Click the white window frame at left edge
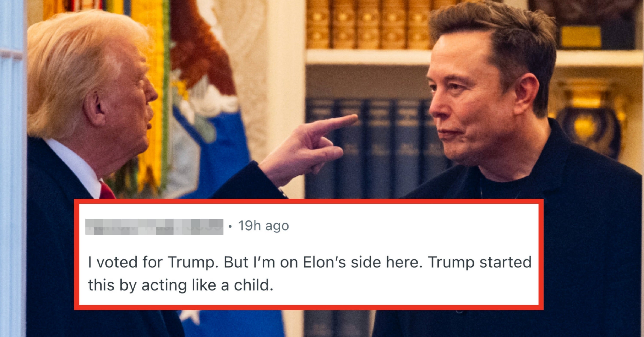Viewport: 644px width, 337px height. (12, 168)
